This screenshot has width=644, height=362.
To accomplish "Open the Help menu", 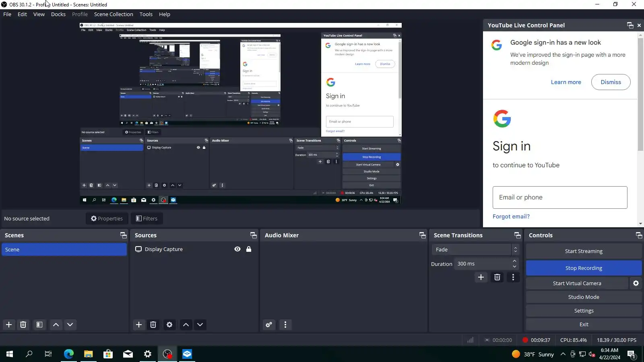I will point(165,14).
